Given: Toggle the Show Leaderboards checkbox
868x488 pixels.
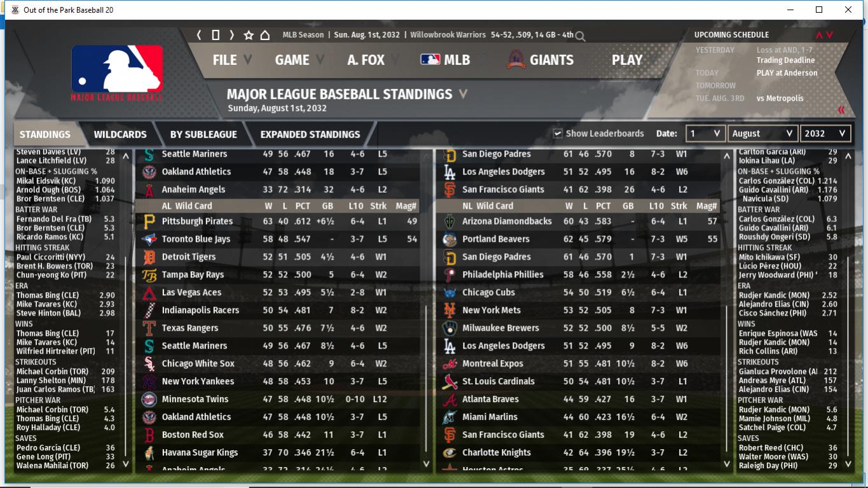Looking at the screenshot, I should (x=558, y=134).
